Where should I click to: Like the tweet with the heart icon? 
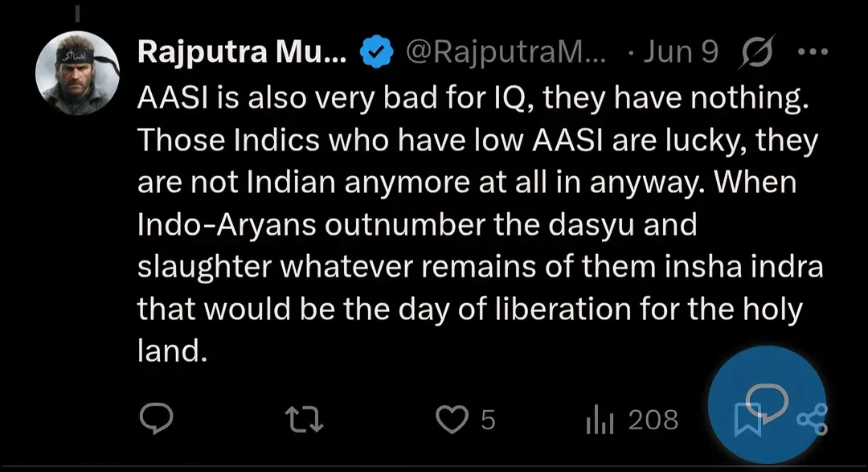coord(451,419)
